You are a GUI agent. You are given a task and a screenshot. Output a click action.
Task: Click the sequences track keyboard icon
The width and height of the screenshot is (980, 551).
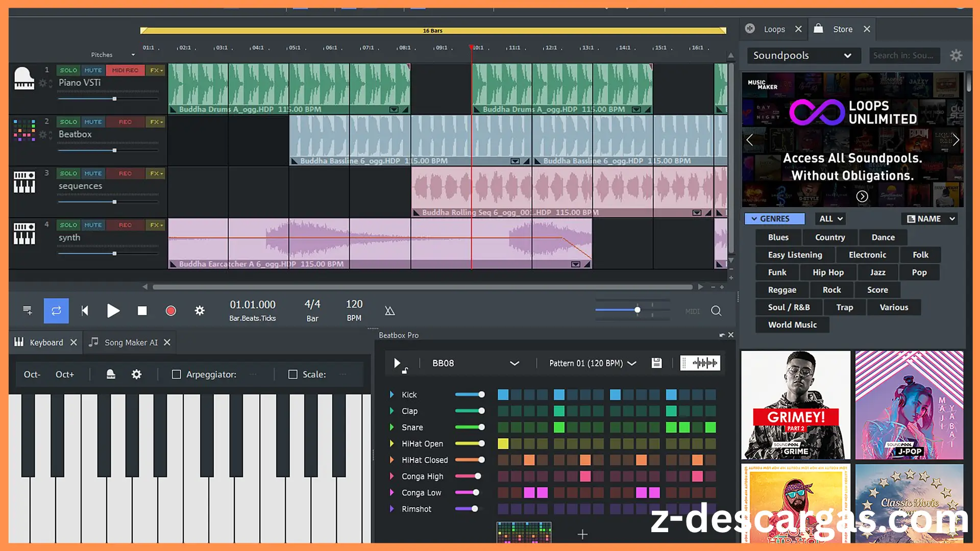pos(24,182)
